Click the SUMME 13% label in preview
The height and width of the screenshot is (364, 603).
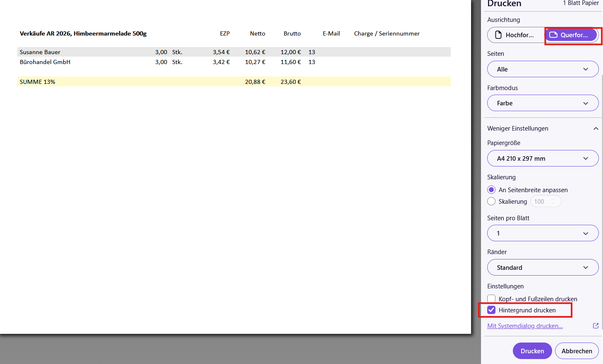pos(37,82)
